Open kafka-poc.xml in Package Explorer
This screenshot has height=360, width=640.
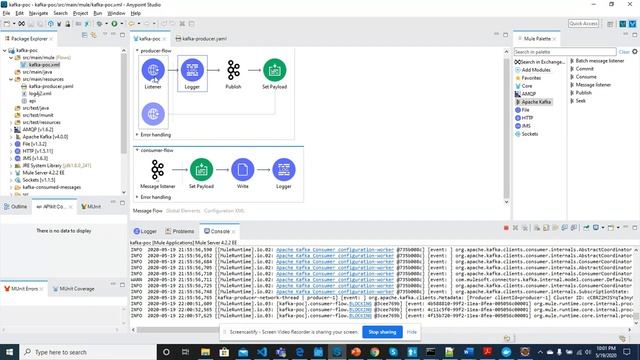point(40,64)
